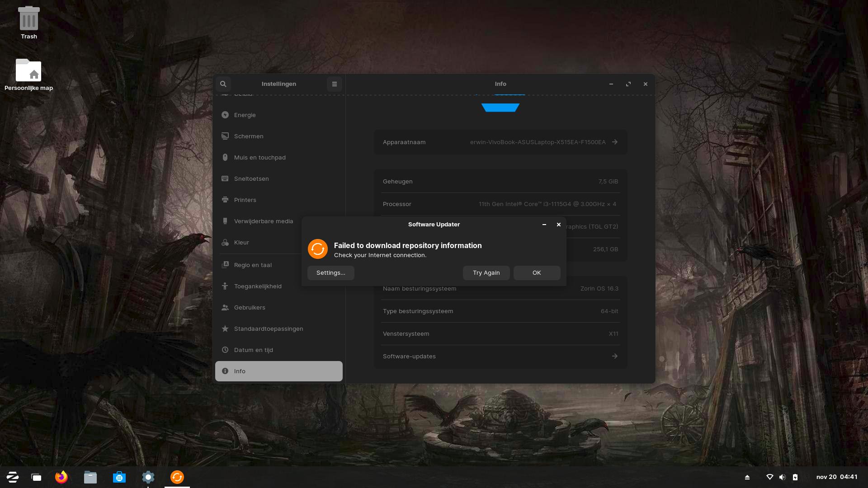Open the hamburger menu in Instellingen

point(335,84)
